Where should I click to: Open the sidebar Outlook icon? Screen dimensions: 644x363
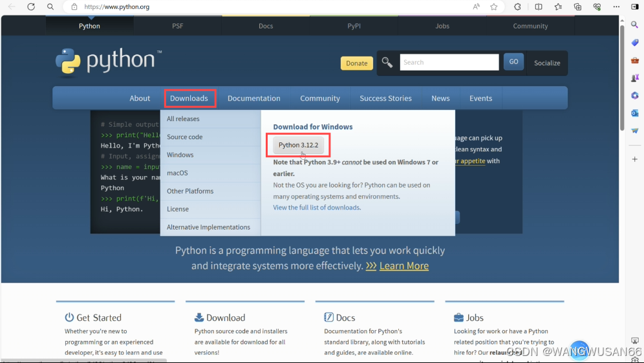pyautogui.click(x=635, y=113)
